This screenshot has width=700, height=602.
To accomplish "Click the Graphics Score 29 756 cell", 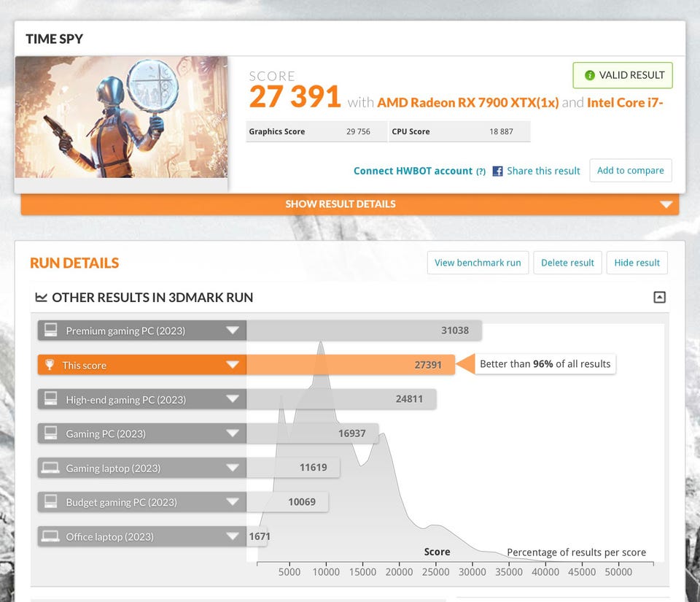I will click(x=316, y=132).
